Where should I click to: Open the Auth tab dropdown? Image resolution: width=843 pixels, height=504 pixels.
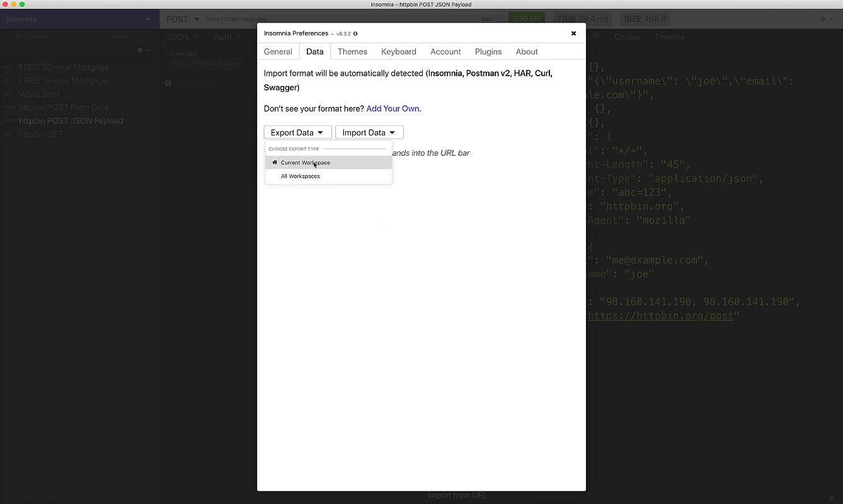[x=227, y=37]
